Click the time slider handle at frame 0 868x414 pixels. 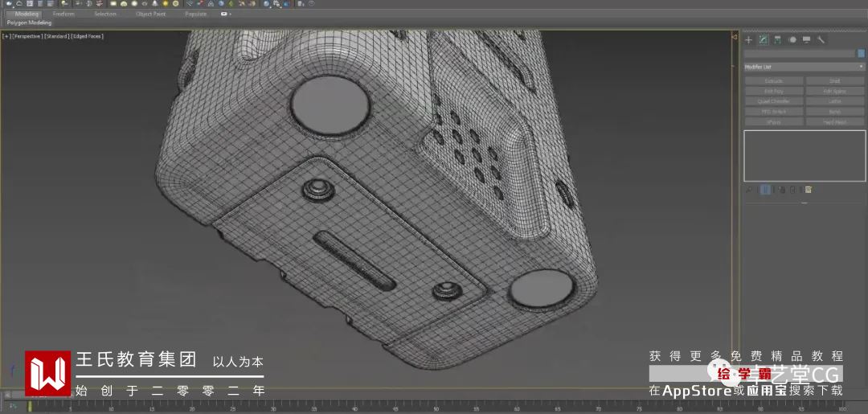tap(30, 406)
